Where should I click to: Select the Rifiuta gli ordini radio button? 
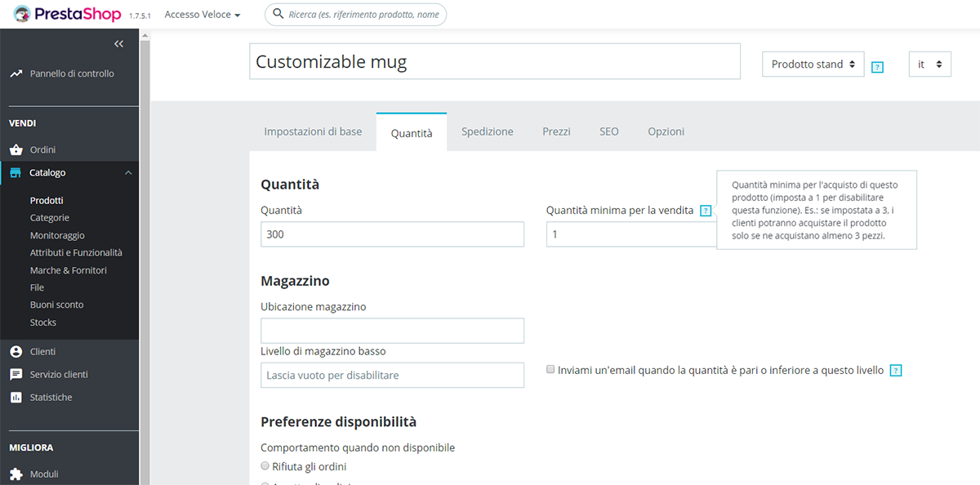pyautogui.click(x=265, y=465)
